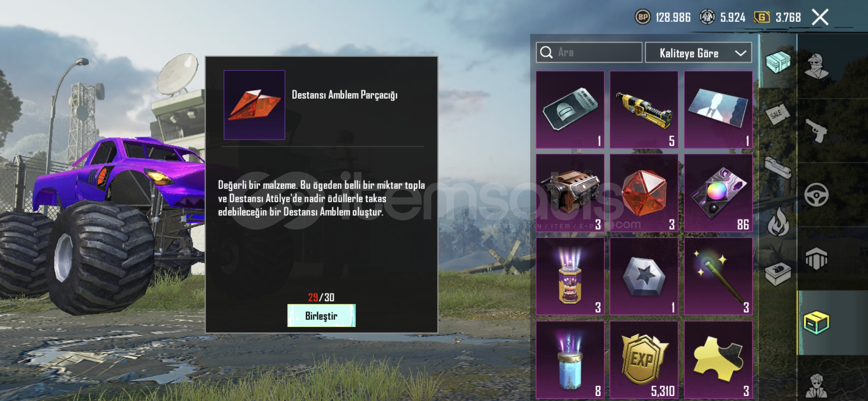Screen dimensions: 868x401
Task: Click the magnifier search icon
Action: click(x=546, y=52)
